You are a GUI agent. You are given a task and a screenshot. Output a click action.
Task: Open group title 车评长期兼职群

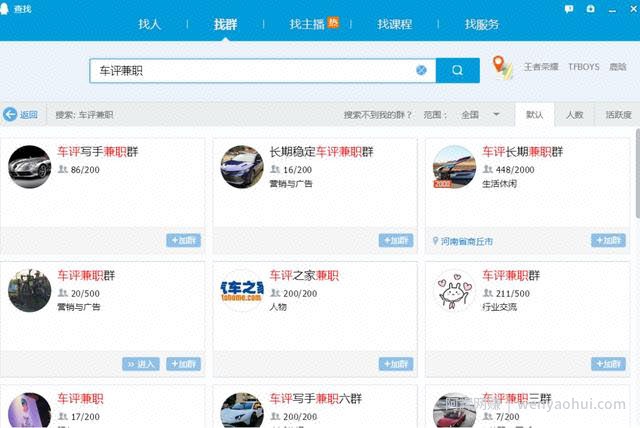(522, 152)
